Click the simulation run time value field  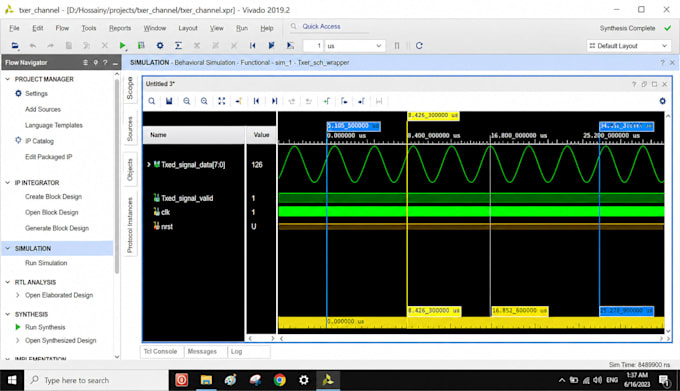tap(314, 46)
